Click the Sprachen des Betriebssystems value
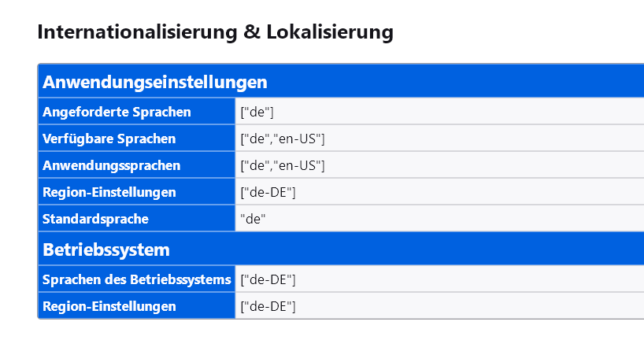Viewport: 644px width, 340px height. point(268,279)
